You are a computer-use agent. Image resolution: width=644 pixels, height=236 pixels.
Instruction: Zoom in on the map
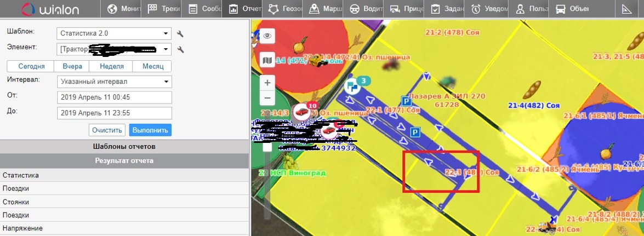[267, 83]
